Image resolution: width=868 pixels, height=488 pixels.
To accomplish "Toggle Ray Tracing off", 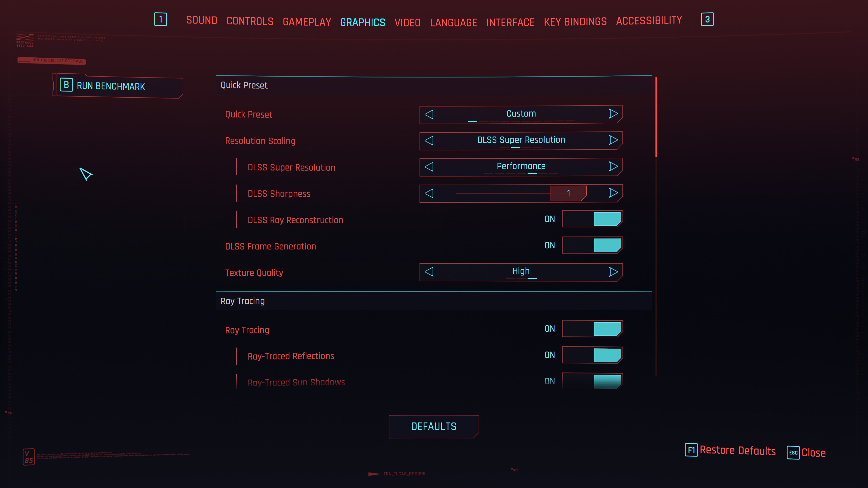I will [592, 329].
